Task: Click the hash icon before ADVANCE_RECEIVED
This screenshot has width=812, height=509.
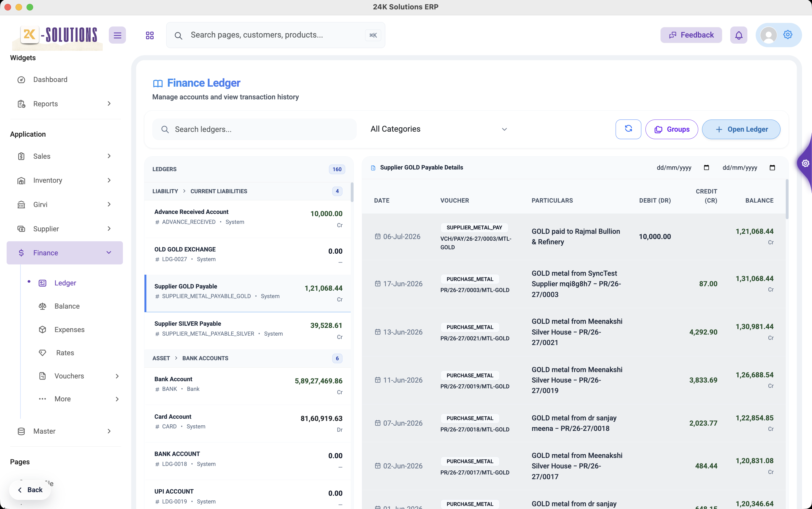Action: pos(157,222)
